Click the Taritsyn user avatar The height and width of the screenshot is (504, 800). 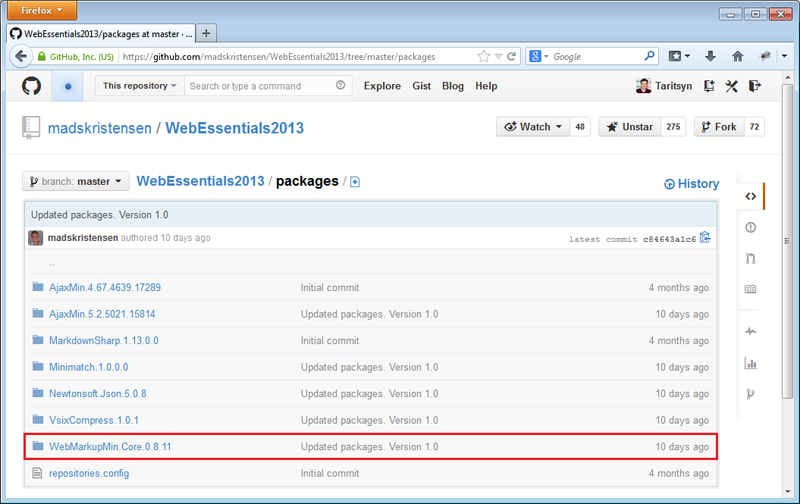[643, 86]
